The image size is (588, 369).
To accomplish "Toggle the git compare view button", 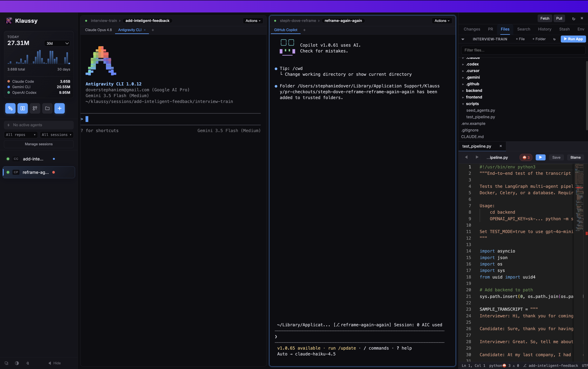I will point(10,108).
